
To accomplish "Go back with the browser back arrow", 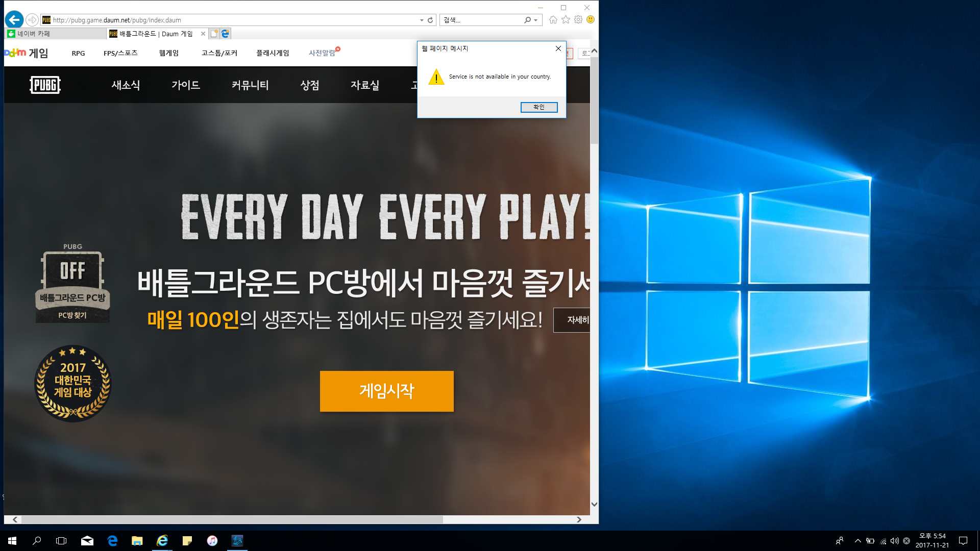I will click(14, 20).
